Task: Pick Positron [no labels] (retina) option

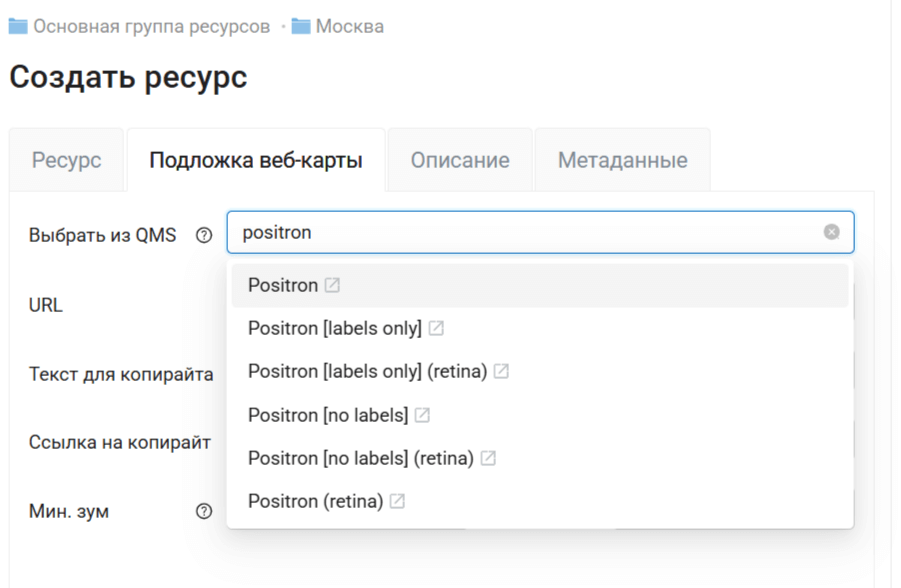Action: click(x=360, y=459)
